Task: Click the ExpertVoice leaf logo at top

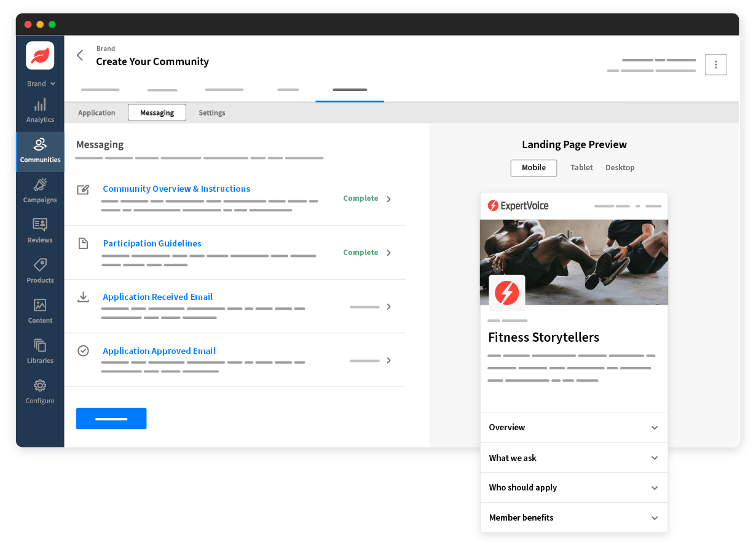Action: [x=39, y=55]
